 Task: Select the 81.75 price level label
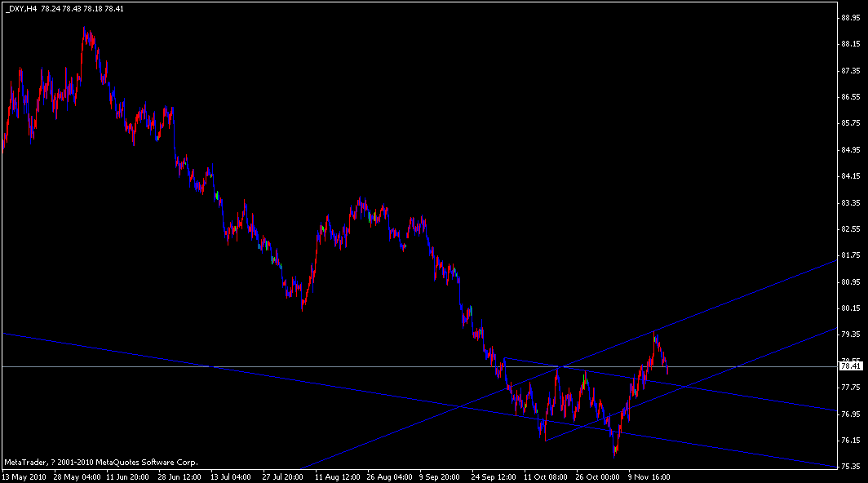click(851, 255)
